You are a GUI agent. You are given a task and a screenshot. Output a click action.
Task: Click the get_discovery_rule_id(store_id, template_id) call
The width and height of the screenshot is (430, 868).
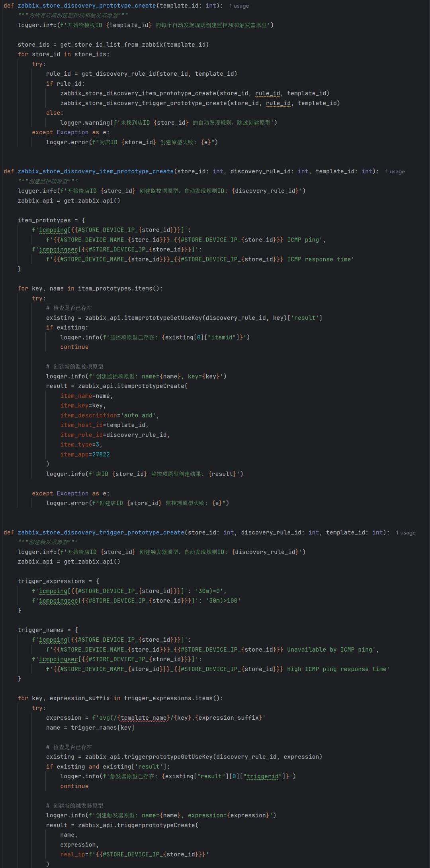point(159,74)
